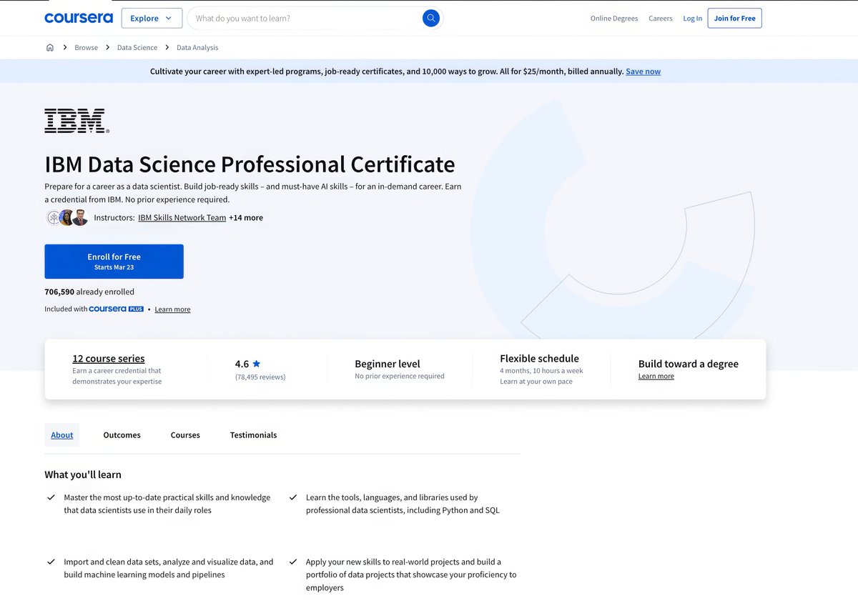Open the Careers link

pos(661,19)
